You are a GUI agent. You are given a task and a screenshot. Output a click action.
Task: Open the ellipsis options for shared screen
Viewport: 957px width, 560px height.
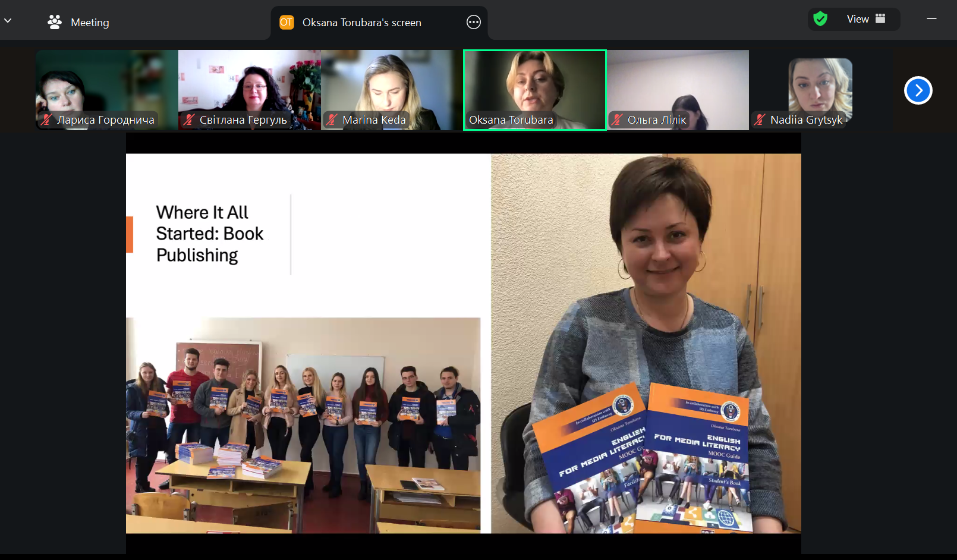(474, 23)
